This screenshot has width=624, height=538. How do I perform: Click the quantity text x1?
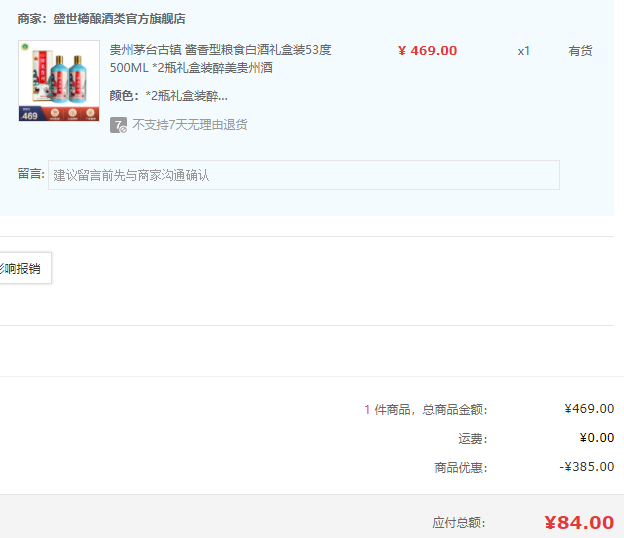click(523, 51)
